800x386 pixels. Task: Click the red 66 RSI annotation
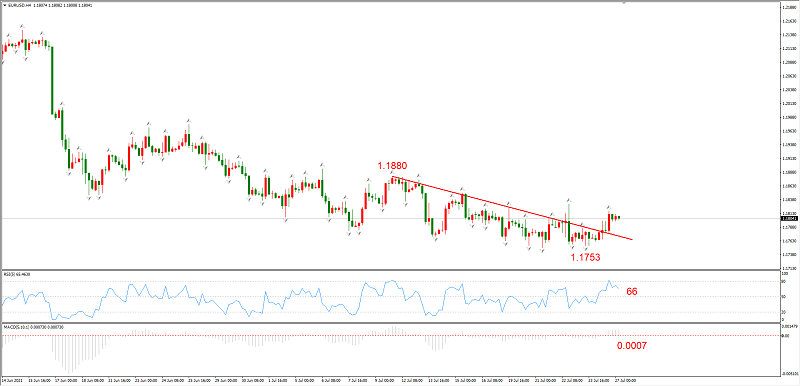[x=632, y=292]
